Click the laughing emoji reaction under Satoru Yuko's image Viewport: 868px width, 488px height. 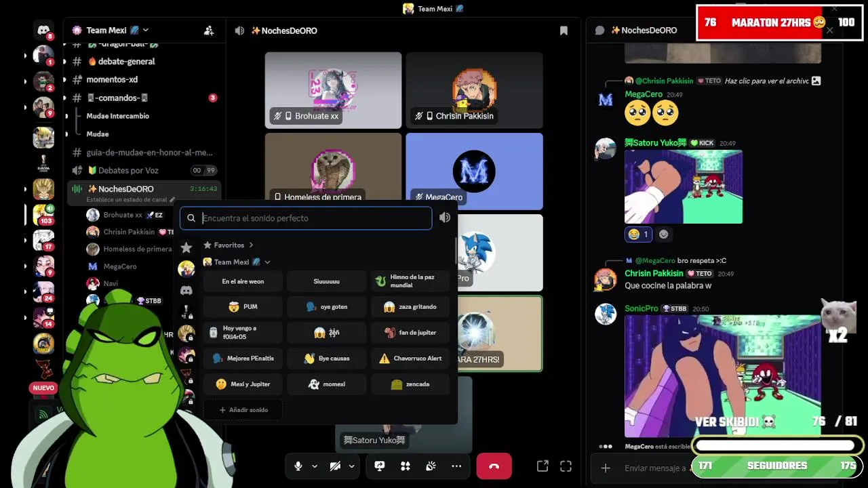pos(638,234)
